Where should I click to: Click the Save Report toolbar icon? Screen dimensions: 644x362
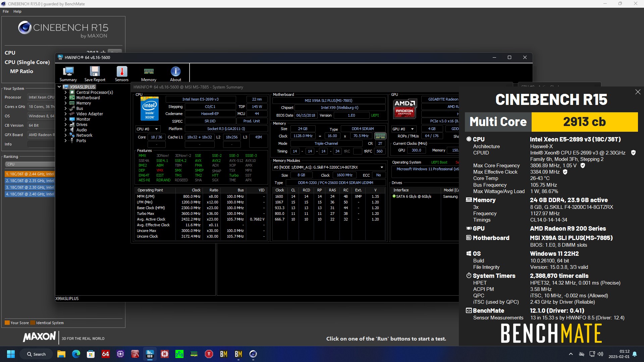coord(95,74)
